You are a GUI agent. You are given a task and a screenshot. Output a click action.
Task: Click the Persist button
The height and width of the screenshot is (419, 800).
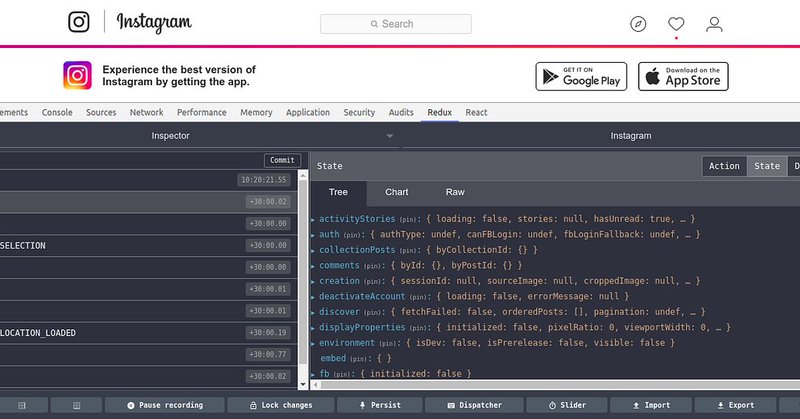(x=380, y=405)
